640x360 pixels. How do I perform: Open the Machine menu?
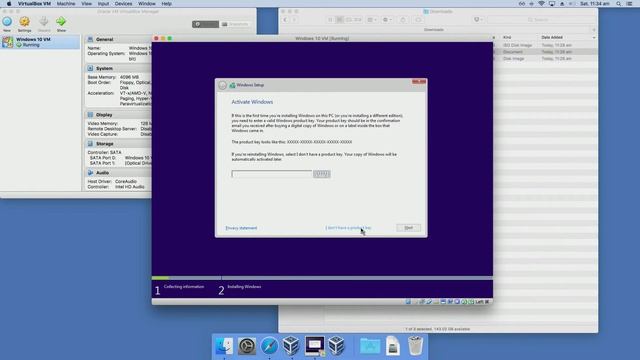click(x=66, y=4)
